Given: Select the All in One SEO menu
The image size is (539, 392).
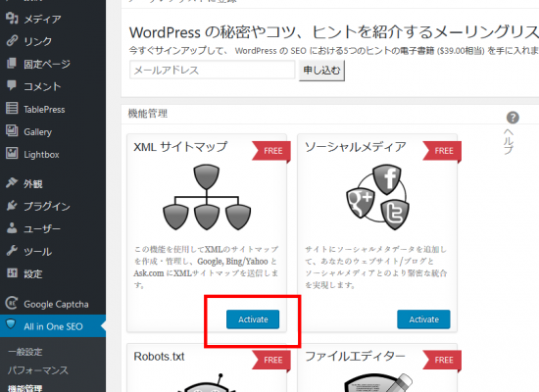Looking at the screenshot, I should click(53, 326).
